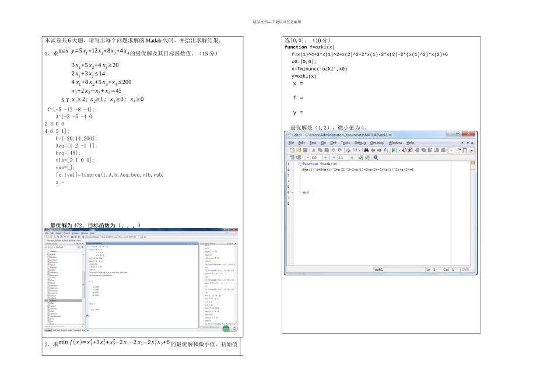This screenshot has width=554, height=392.
Task: Open the Stack dropdown in Editor toolbar
Action: (451, 150)
